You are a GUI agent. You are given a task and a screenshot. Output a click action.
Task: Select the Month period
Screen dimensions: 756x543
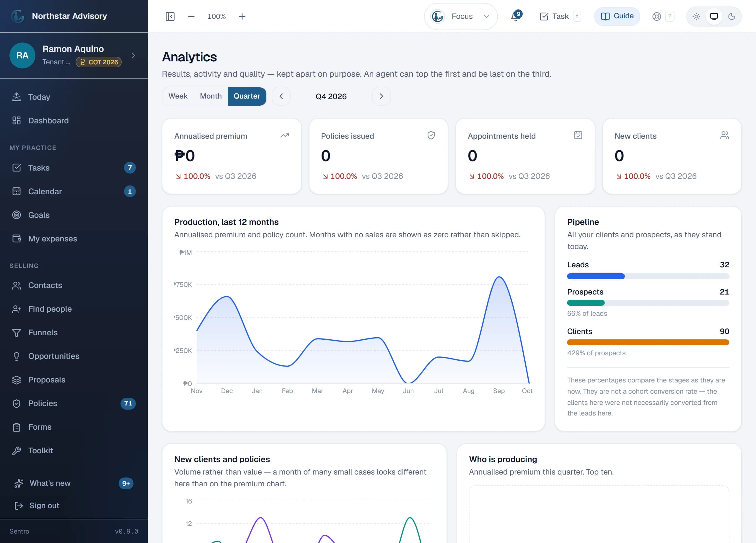[x=211, y=96]
